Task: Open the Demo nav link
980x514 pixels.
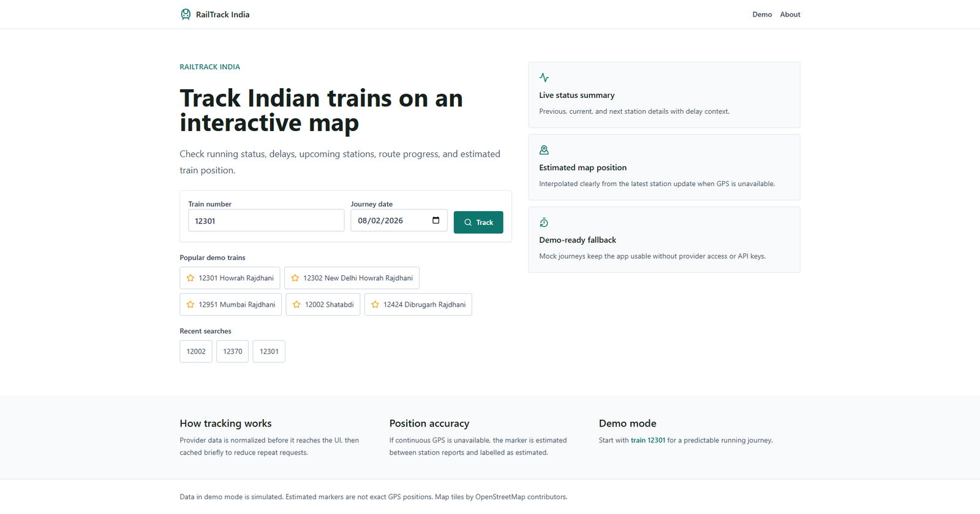Action: point(762,15)
